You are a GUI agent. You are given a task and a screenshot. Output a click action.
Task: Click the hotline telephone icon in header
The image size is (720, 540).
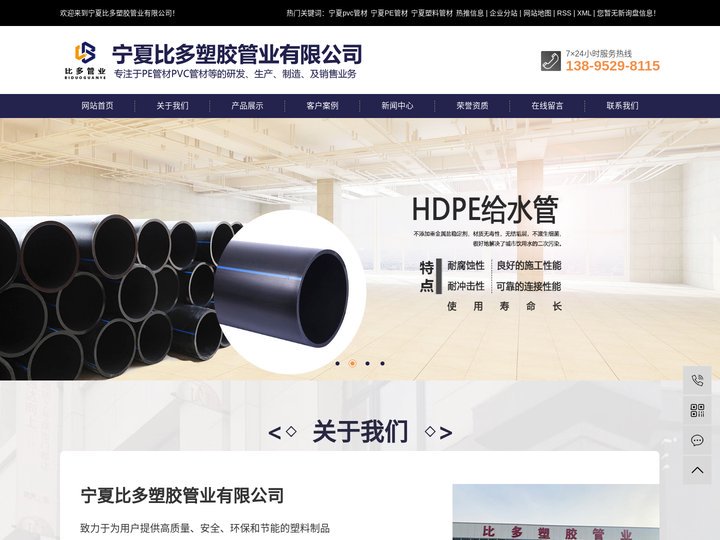[551, 61]
